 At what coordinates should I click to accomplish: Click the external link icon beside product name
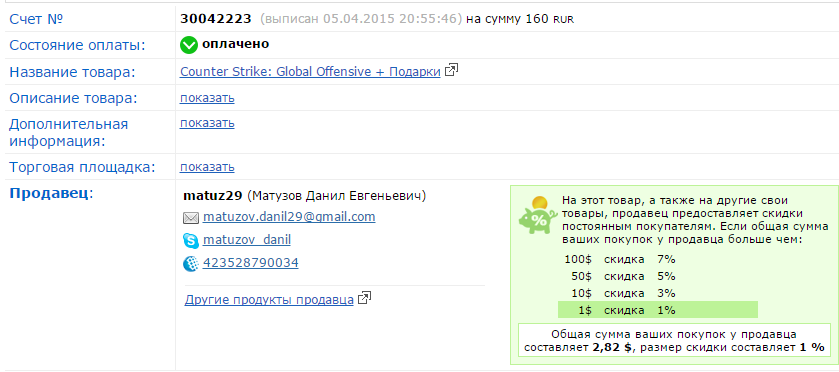click(452, 70)
